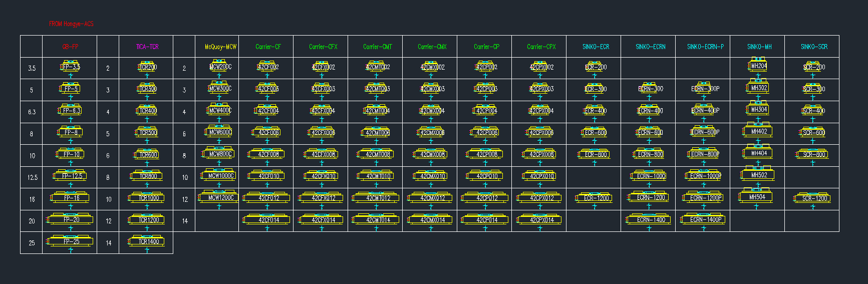Viewport: 868px width, 284px height.
Task: Click the magenta TICA-TCR header label
Action: pos(147,47)
